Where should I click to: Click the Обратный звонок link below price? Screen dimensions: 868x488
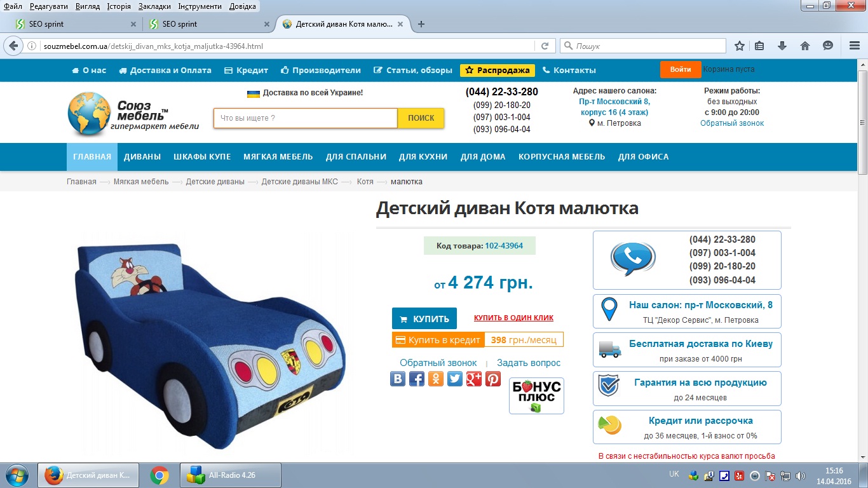point(438,363)
